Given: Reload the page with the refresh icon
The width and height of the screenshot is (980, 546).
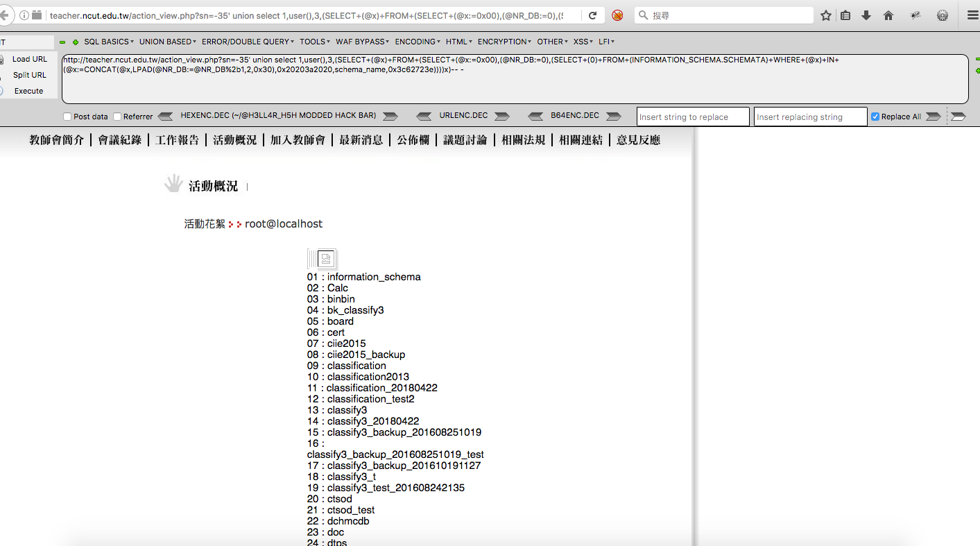Looking at the screenshot, I should (x=592, y=15).
